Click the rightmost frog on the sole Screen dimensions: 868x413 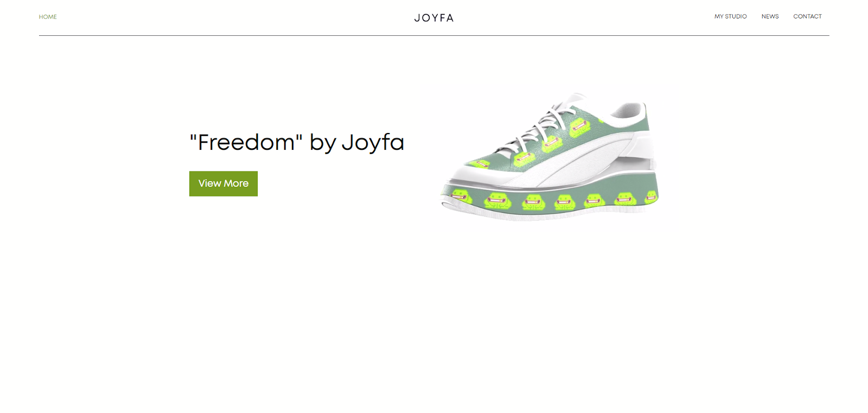651,197
